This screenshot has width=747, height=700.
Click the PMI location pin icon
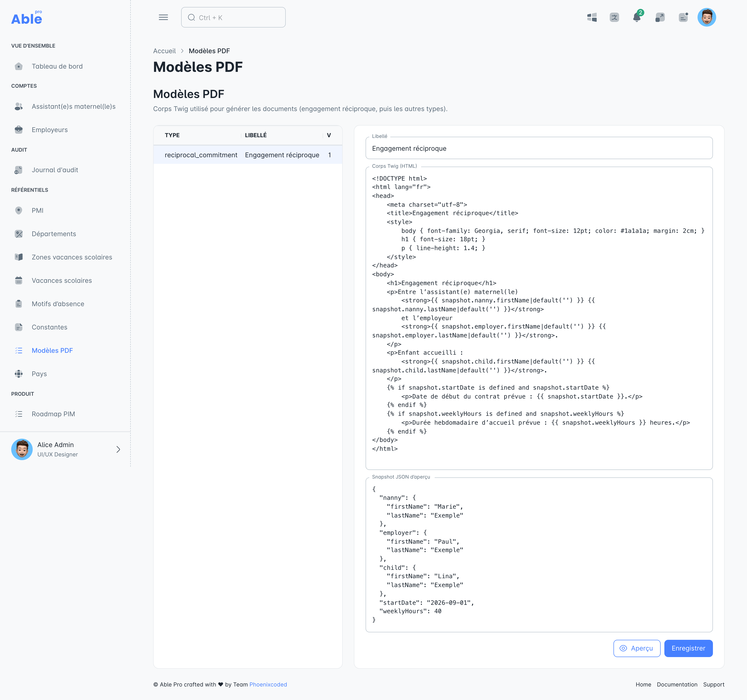19,211
